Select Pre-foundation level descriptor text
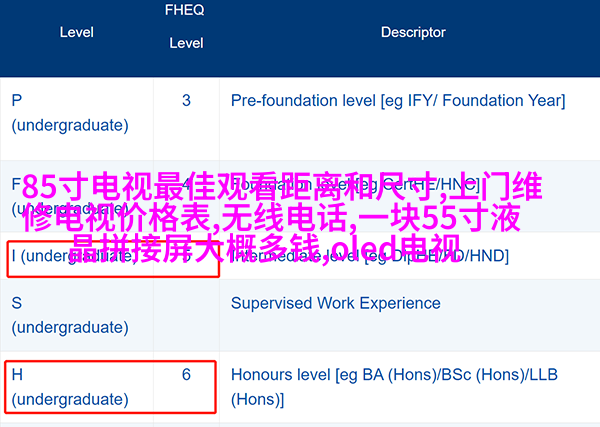 [x=398, y=101]
